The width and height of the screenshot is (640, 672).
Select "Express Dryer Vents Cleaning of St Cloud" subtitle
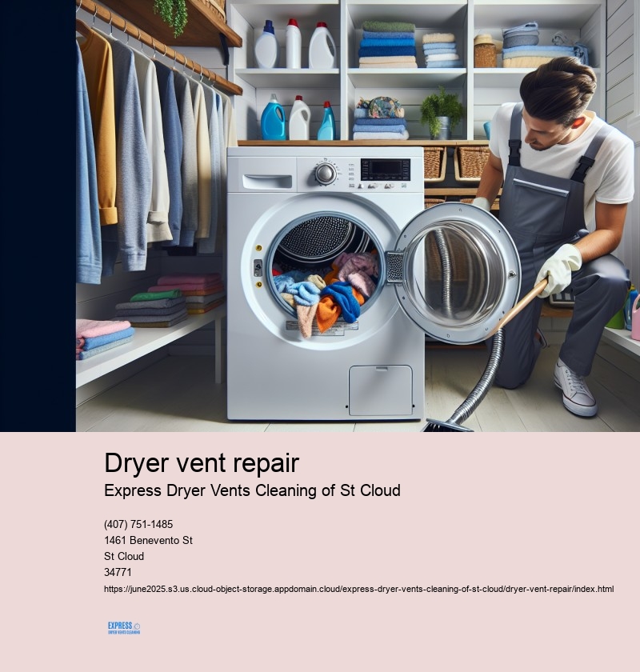click(252, 490)
